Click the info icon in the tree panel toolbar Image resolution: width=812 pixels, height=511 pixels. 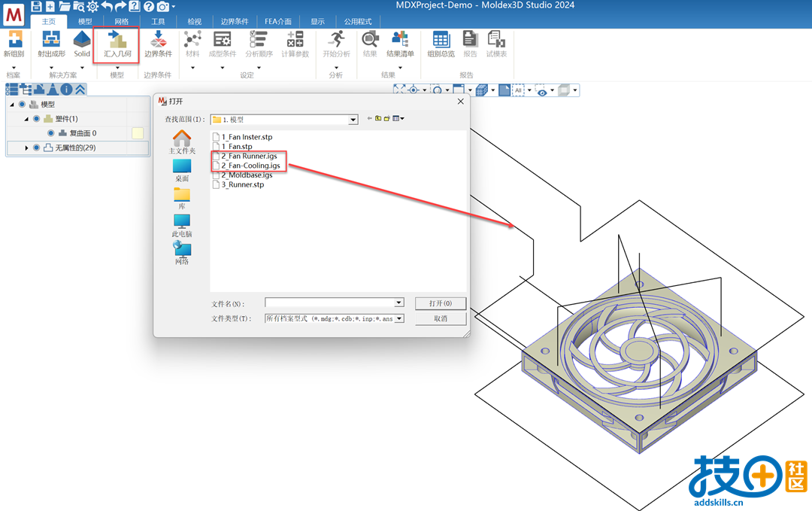66,89
